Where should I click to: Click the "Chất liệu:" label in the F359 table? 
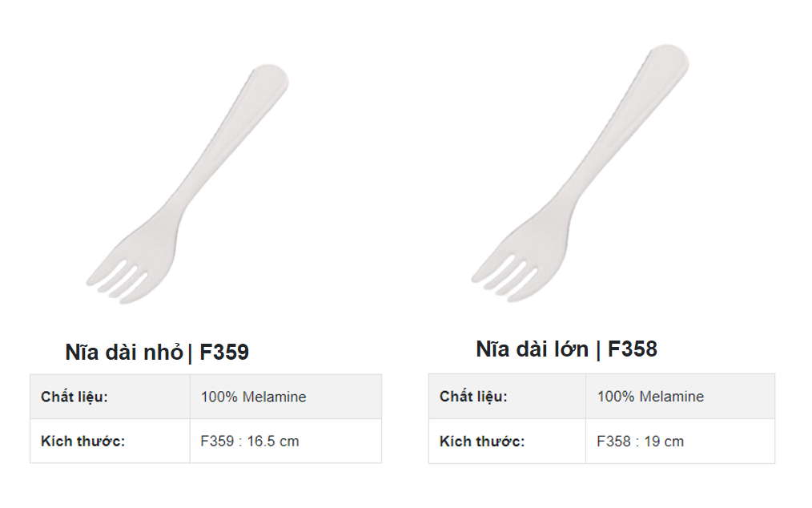[74, 397]
